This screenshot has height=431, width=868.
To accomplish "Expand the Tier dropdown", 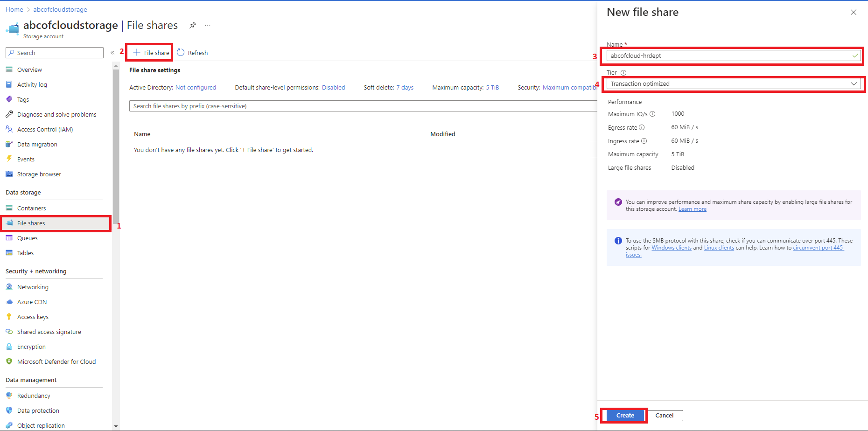I will (854, 84).
